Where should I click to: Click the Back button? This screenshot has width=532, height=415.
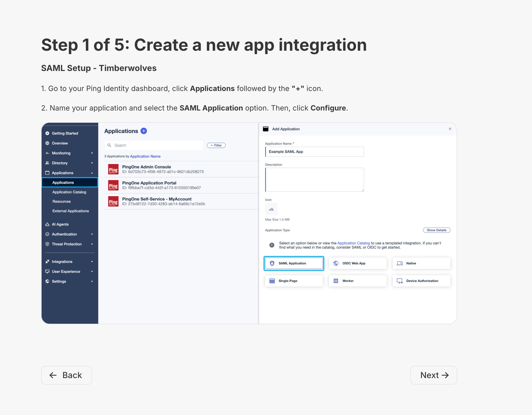coord(67,375)
